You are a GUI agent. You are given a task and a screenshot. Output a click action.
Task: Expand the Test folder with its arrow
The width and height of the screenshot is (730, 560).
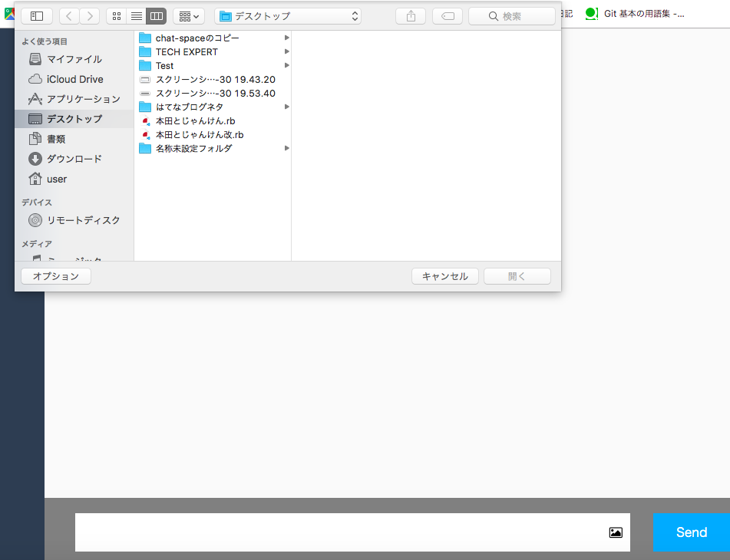(x=286, y=65)
